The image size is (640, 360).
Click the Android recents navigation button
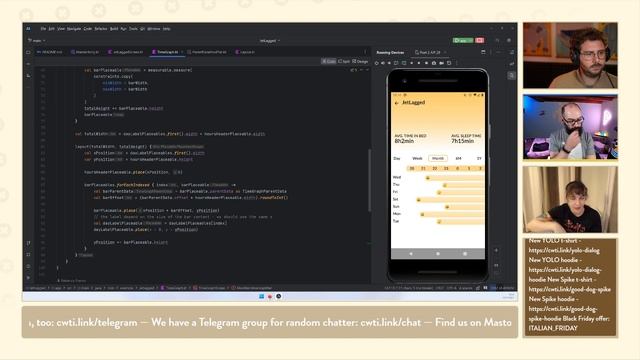point(464,254)
